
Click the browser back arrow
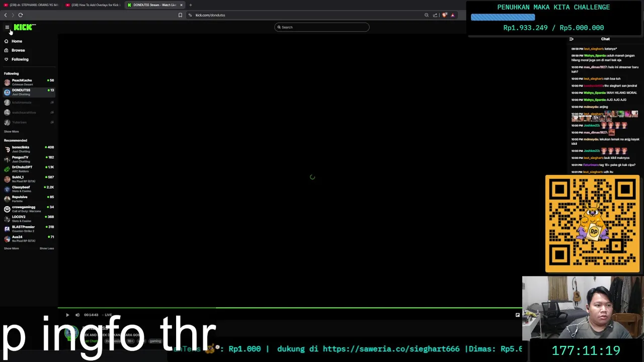coord(6,15)
